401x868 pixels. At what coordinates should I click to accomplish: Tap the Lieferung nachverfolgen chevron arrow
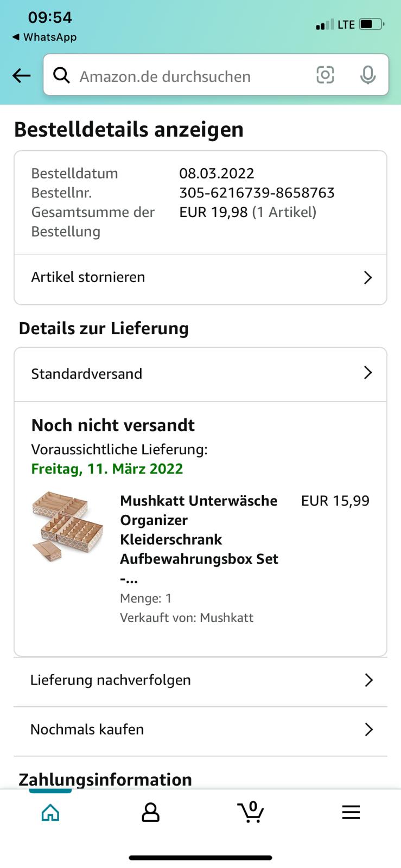click(369, 680)
